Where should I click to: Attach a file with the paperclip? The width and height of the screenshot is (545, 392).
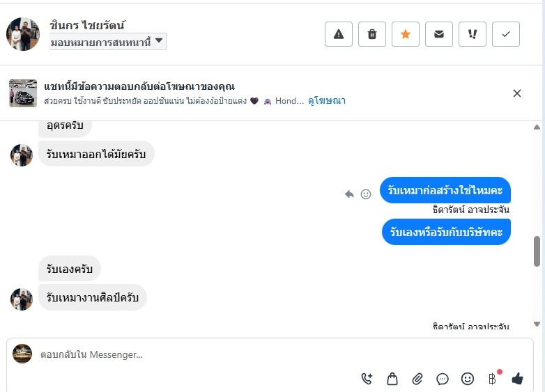coord(417,379)
